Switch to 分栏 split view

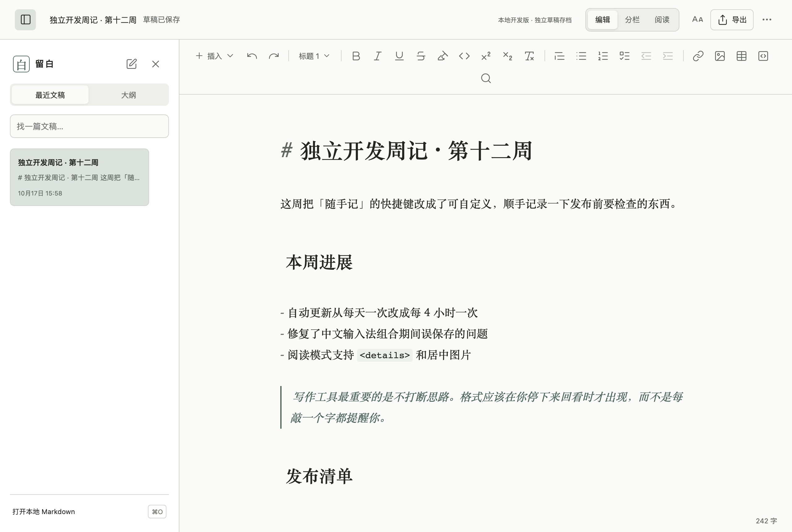point(632,20)
